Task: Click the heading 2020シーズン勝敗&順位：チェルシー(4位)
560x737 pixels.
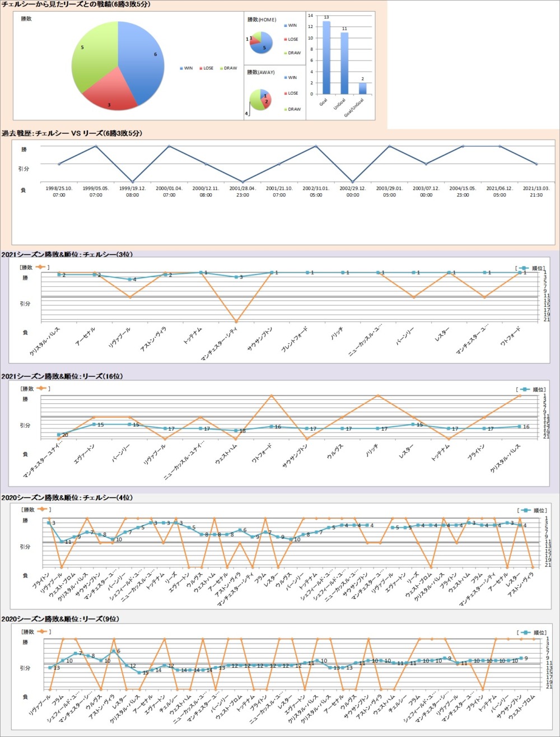Action: (67, 497)
